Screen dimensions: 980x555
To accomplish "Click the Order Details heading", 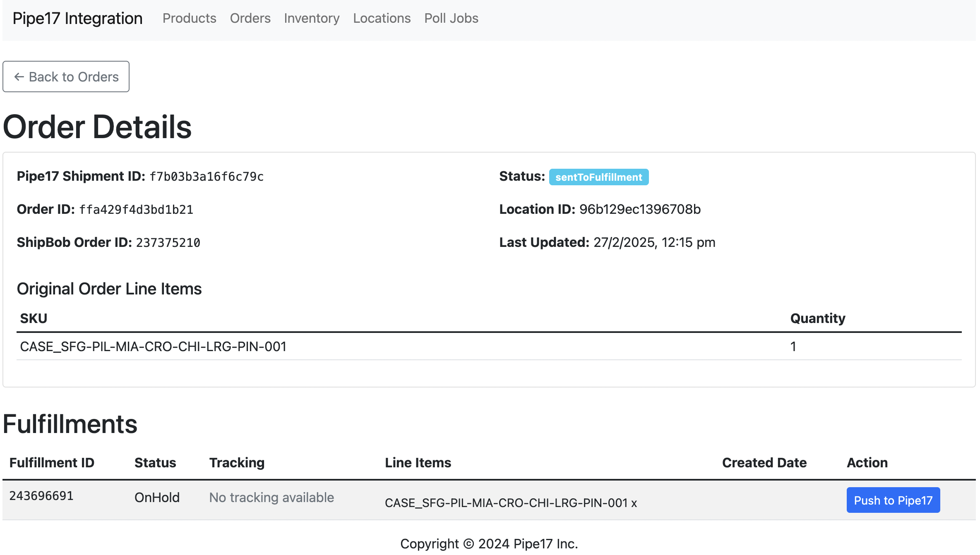I will (97, 127).
